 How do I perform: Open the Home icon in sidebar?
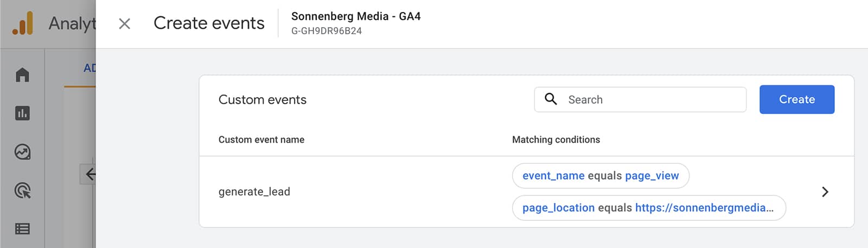[x=22, y=74]
